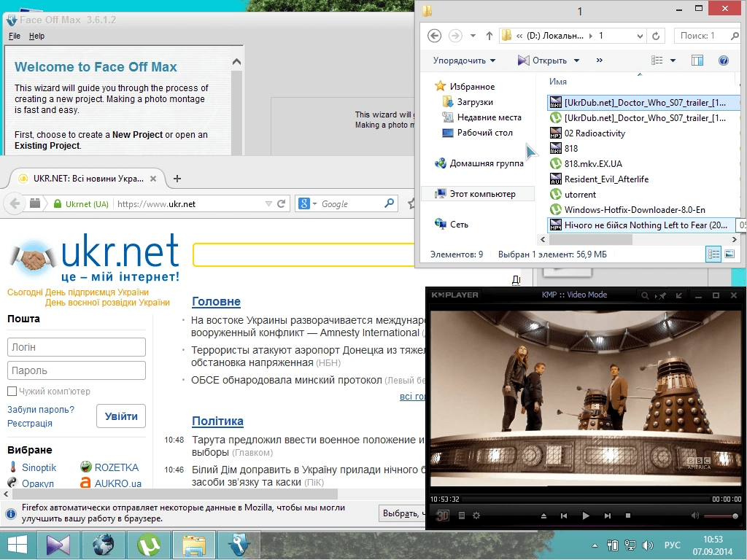Stop playback in KMPlayer
Viewport: 747px width, 560px height.
[628, 516]
